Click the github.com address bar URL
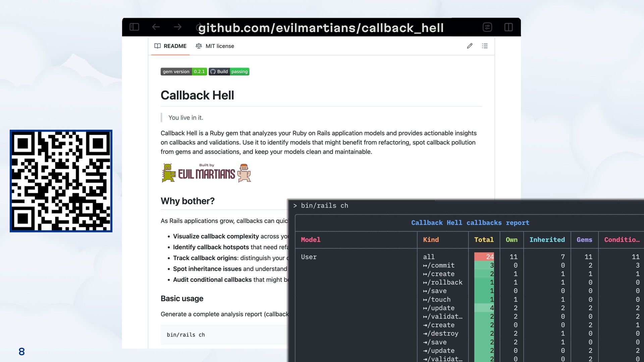Viewport: 644px width, 362px height. pos(321,28)
